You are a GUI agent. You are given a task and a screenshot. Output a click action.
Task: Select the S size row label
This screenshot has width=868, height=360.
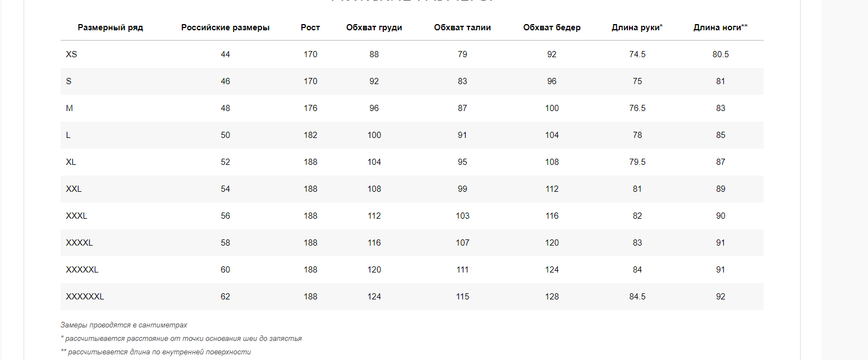pos(69,81)
